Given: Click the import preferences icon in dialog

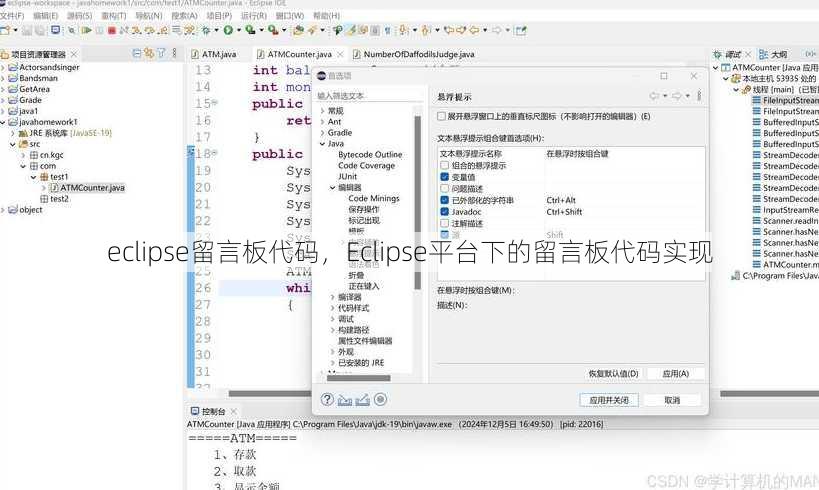Looking at the screenshot, I should point(345,400).
